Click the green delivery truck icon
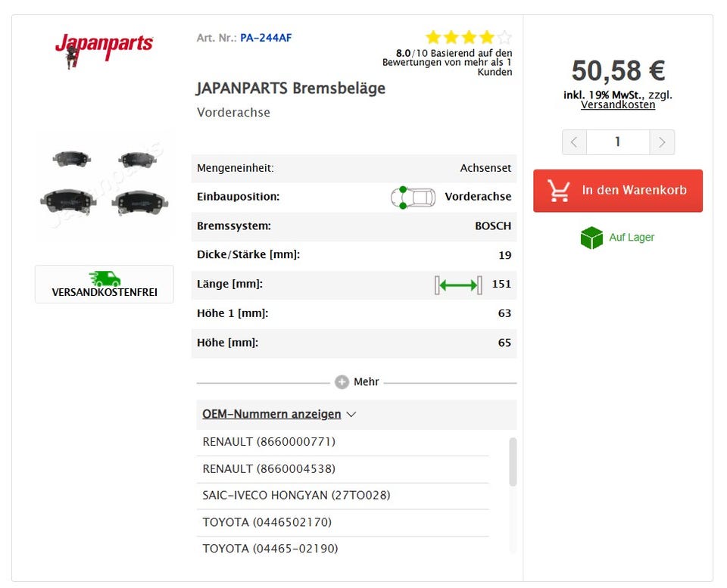 click(105, 278)
